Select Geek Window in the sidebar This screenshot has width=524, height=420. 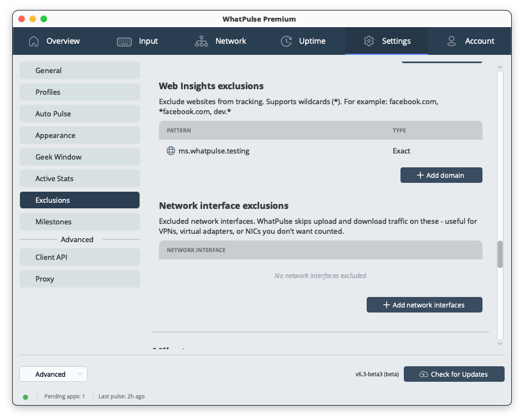coord(80,157)
